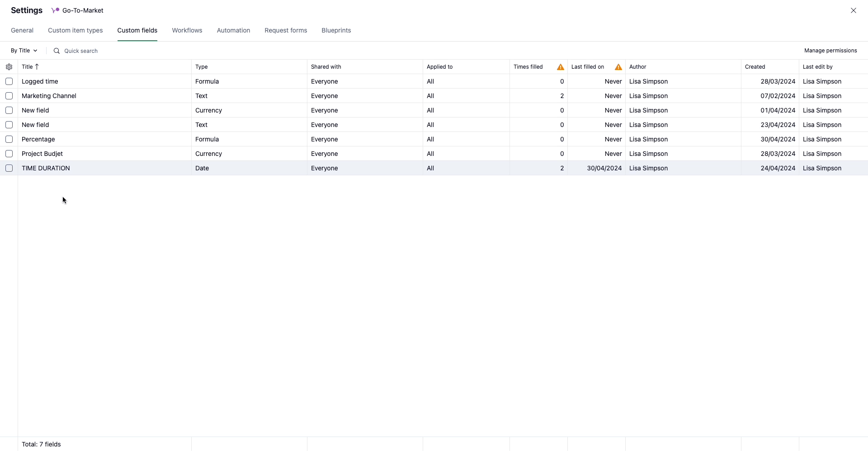The height and width of the screenshot is (451, 868).
Task: Click the Title sort arrow icon
Action: [x=37, y=67]
